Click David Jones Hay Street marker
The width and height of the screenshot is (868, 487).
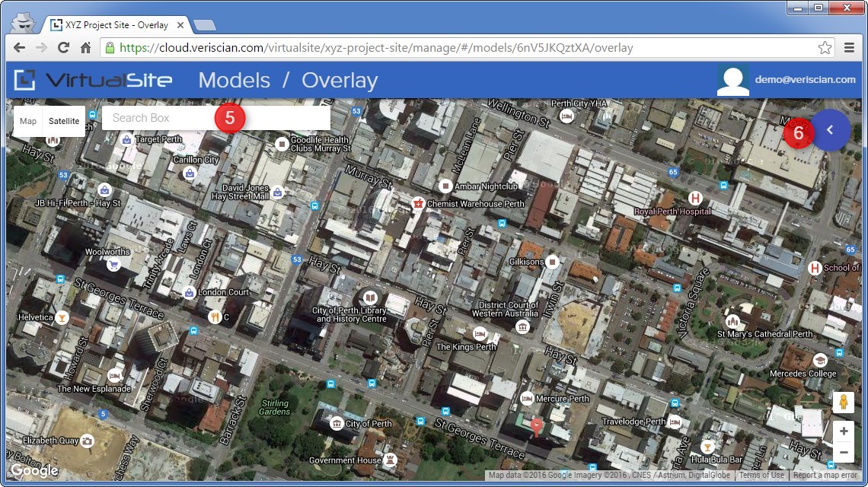278,192
